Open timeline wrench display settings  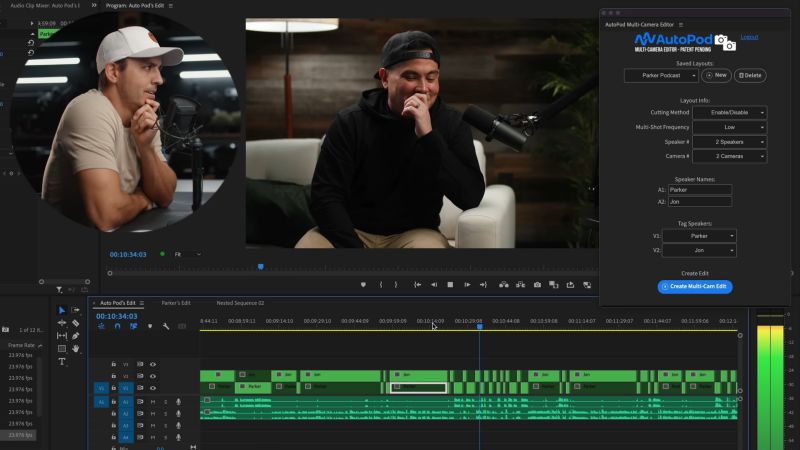[165, 327]
